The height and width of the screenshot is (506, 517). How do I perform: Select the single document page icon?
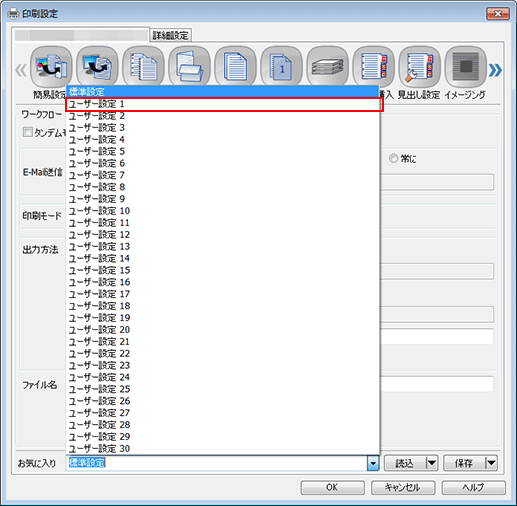click(235, 66)
